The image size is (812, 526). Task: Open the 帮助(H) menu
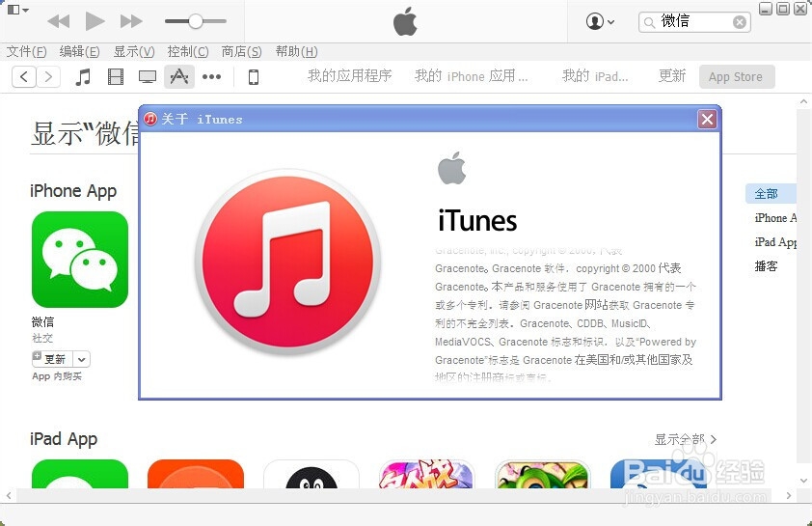[x=296, y=51]
